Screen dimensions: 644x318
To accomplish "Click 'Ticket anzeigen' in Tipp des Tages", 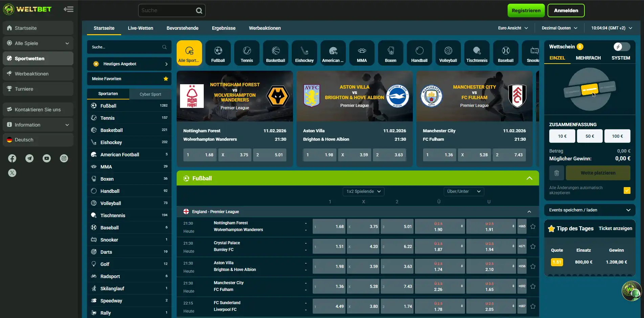I will point(615,228).
